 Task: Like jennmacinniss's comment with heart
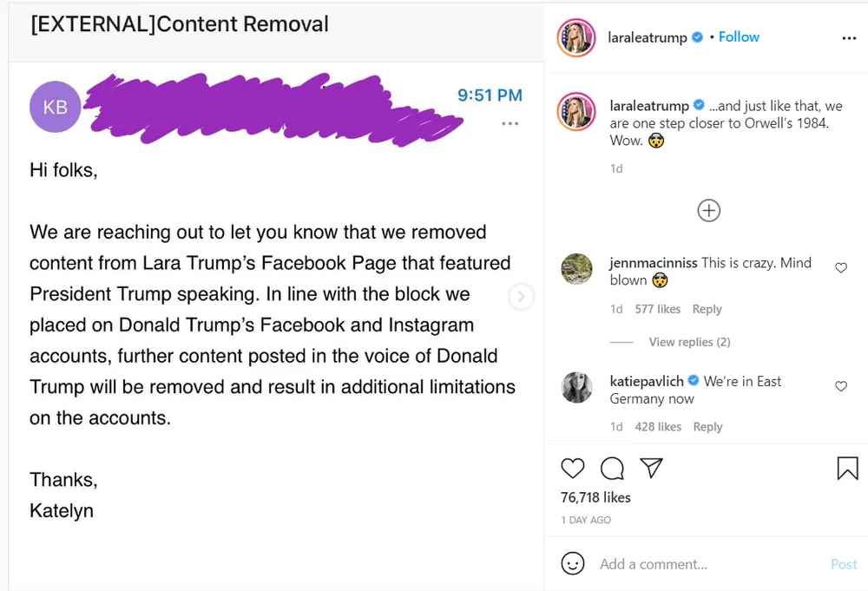tap(840, 268)
